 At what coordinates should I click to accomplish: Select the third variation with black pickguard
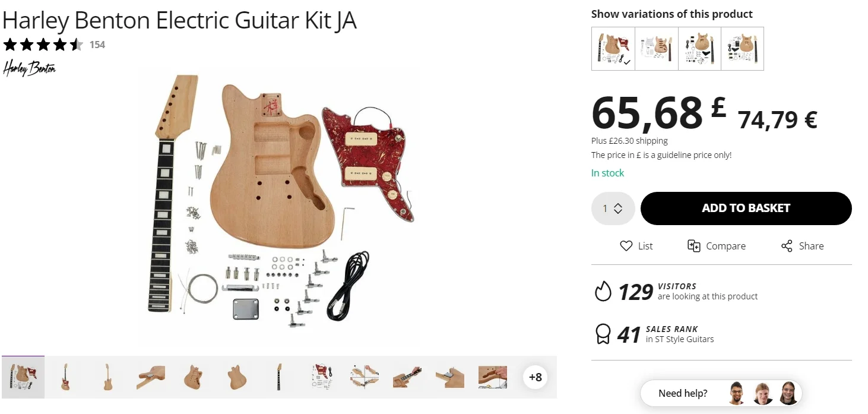coord(699,49)
